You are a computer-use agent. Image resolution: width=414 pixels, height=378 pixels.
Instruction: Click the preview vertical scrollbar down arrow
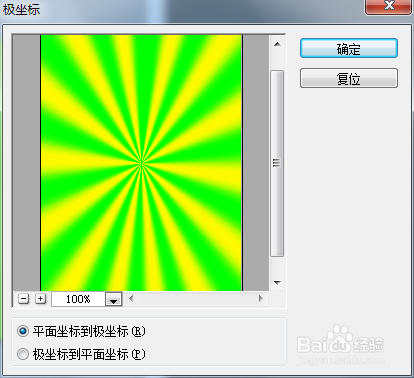click(277, 282)
